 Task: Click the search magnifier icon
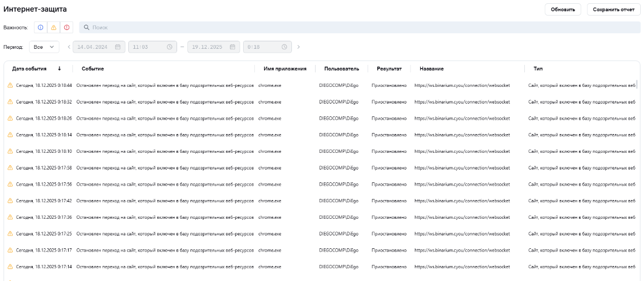pyautogui.click(x=86, y=27)
